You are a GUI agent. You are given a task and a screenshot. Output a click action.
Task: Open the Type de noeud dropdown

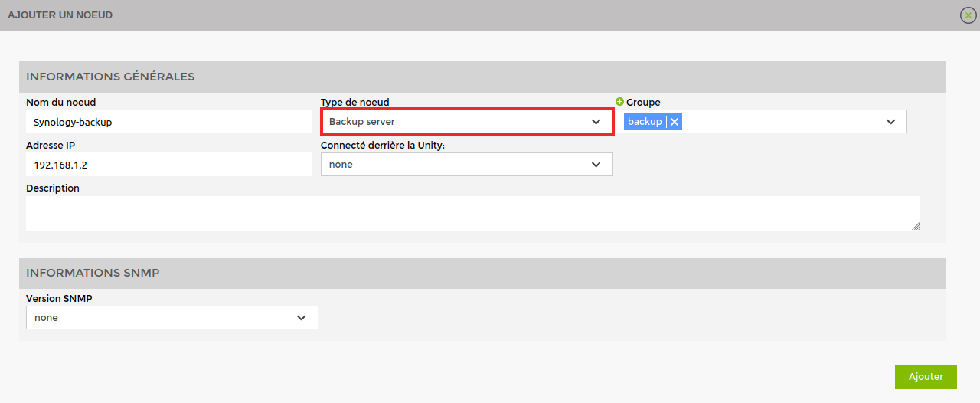click(x=466, y=122)
